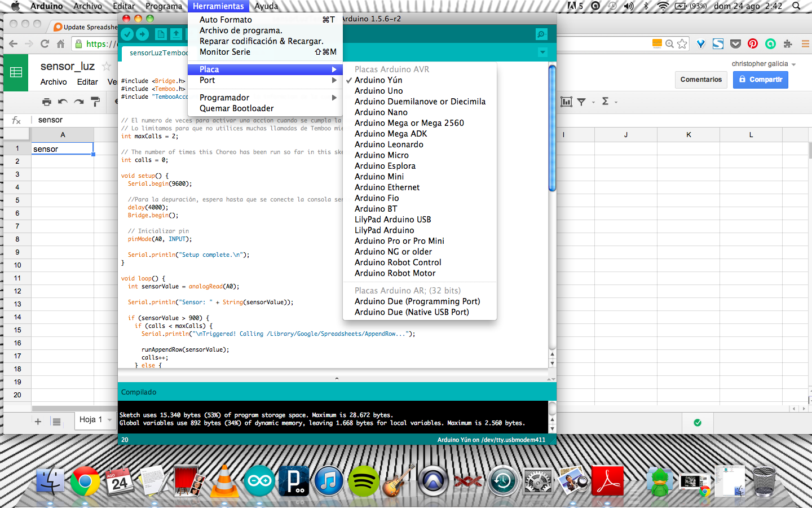The height and width of the screenshot is (508, 812).
Task: Select Auto Formato menu entry
Action: (x=265, y=20)
